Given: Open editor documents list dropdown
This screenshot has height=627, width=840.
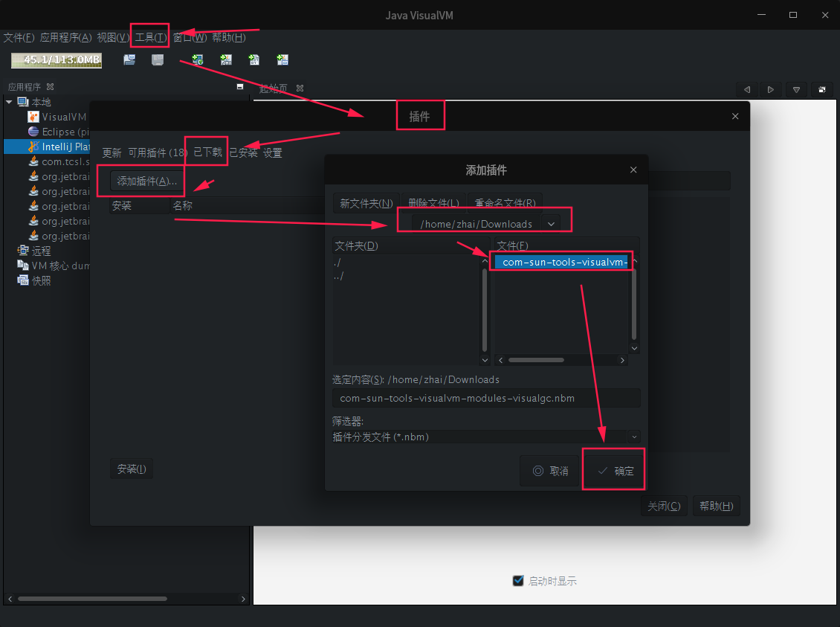Looking at the screenshot, I should click(x=797, y=90).
